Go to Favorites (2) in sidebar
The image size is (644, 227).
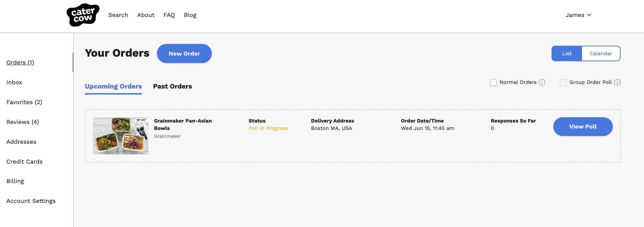point(24,102)
